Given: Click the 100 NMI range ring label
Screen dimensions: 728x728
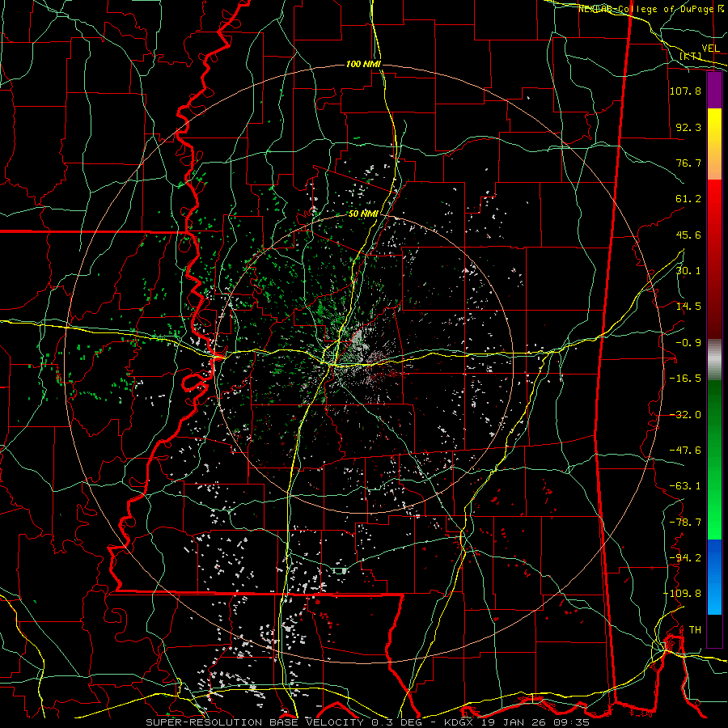Looking at the screenshot, I should [363, 64].
